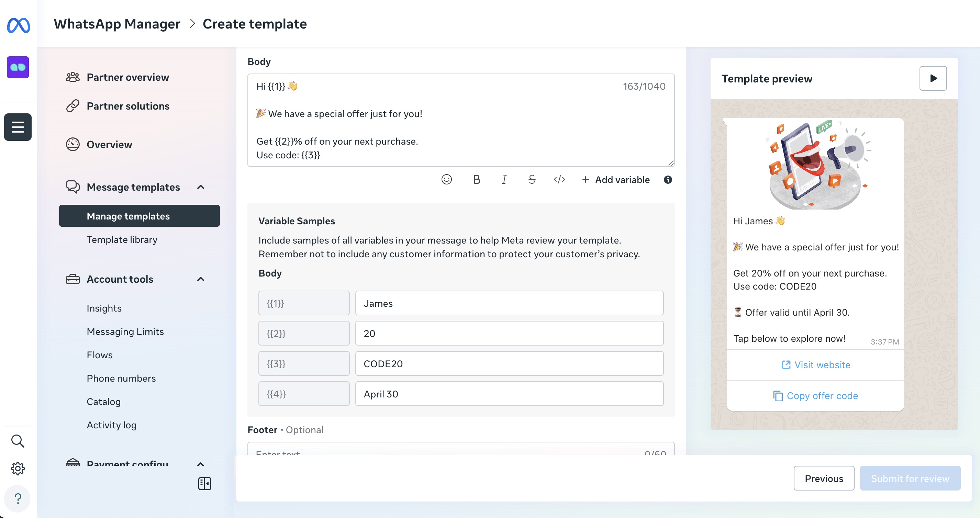The height and width of the screenshot is (518, 980).
Task: Open the search icon in left rail
Action: pyautogui.click(x=18, y=441)
